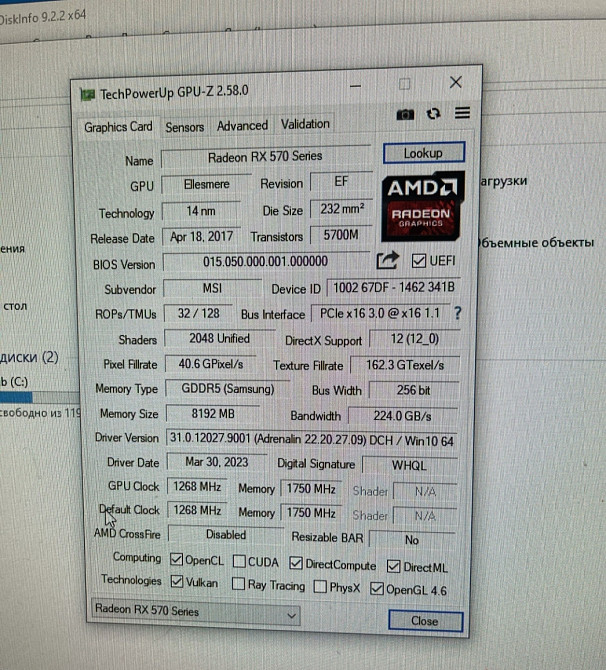Click the Resizable BAR value No
The width and height of the screenshot is (606, 670).
412,540
